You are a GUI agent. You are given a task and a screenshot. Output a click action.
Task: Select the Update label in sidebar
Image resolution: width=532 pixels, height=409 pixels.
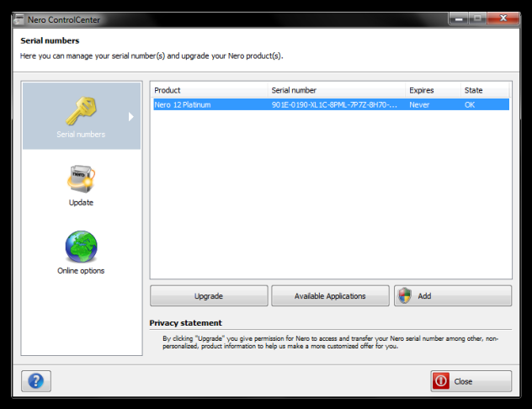(x=81, y=203)
